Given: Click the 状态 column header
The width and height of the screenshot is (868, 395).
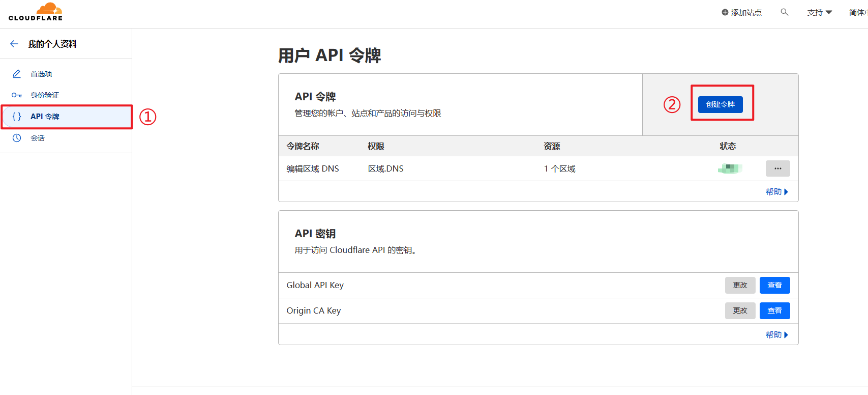Looking at the screenshot, I should (728, 146).
